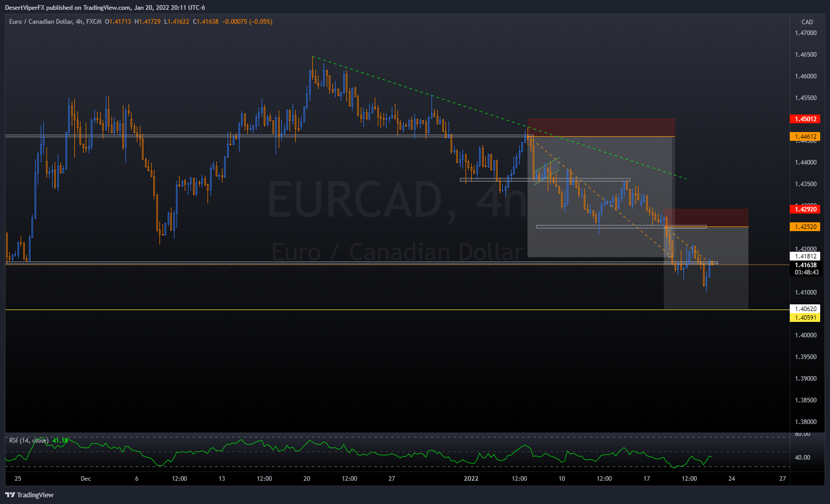This screenshot has height=504, width=830.
Task: Click the 13 date label on time axis
Action: (222, 479)
